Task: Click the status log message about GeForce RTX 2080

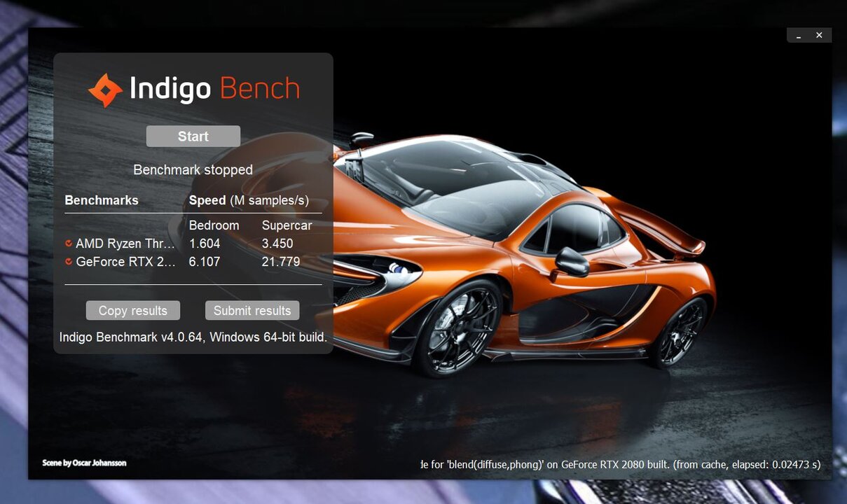Action: point(620,465)
